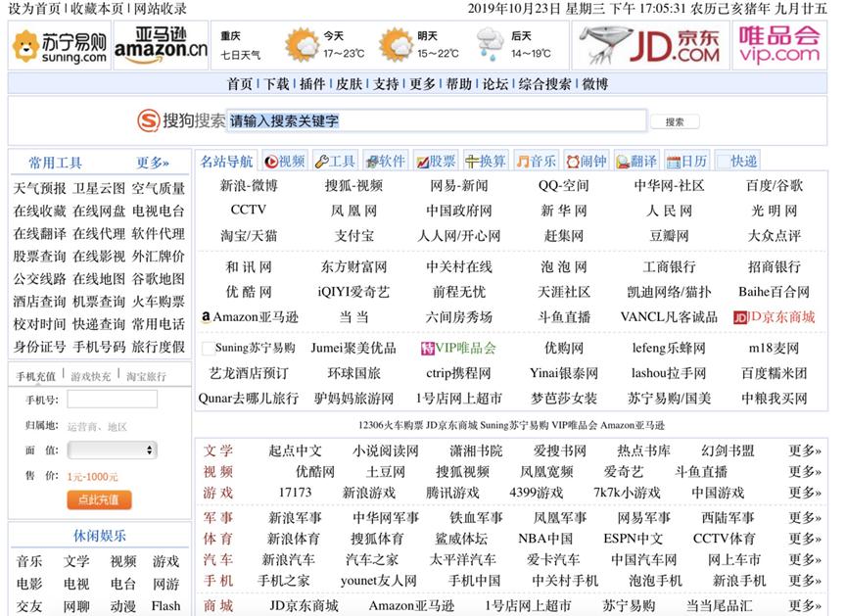
Task: Open 下载 in the navigation bar
Action: [276, 83]
